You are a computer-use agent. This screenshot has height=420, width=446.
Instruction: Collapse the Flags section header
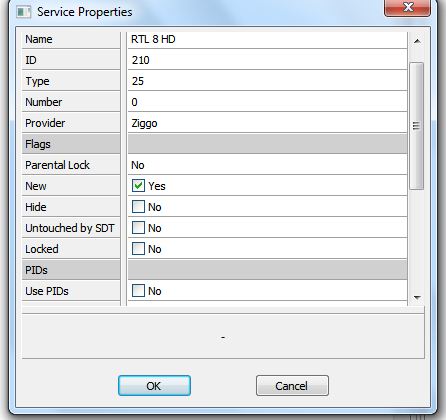click(x=71, y=144)
